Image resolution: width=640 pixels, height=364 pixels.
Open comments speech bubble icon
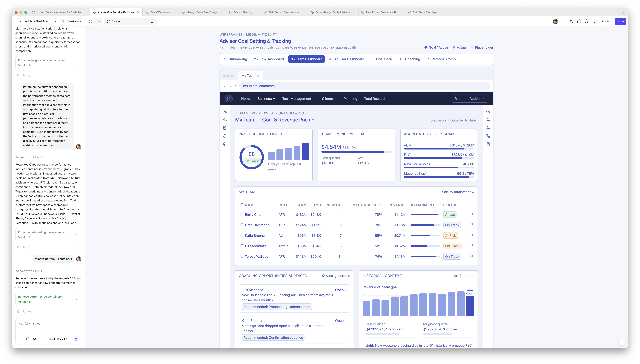[579, 21]
